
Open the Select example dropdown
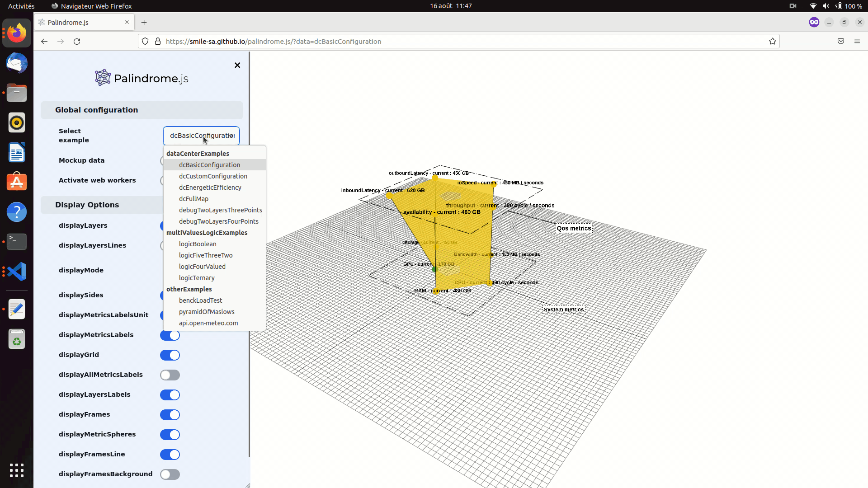[x=201, y=136]
